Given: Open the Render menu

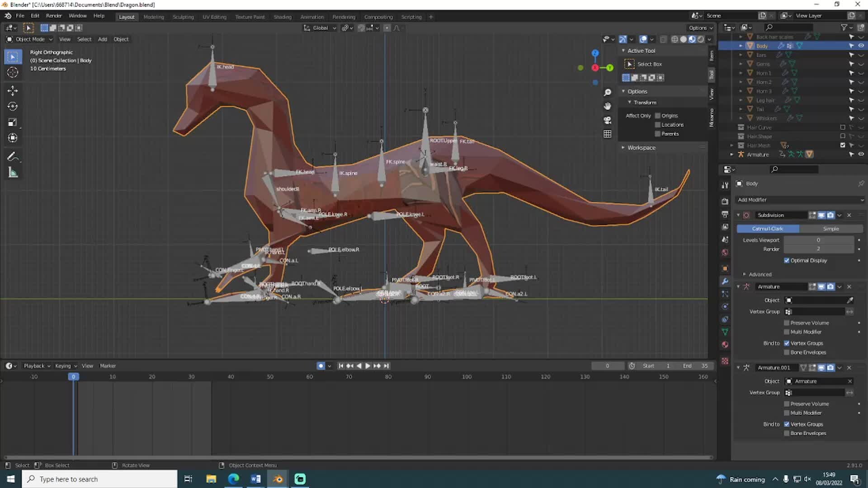Looking at the screenshot, I should 54,16.
